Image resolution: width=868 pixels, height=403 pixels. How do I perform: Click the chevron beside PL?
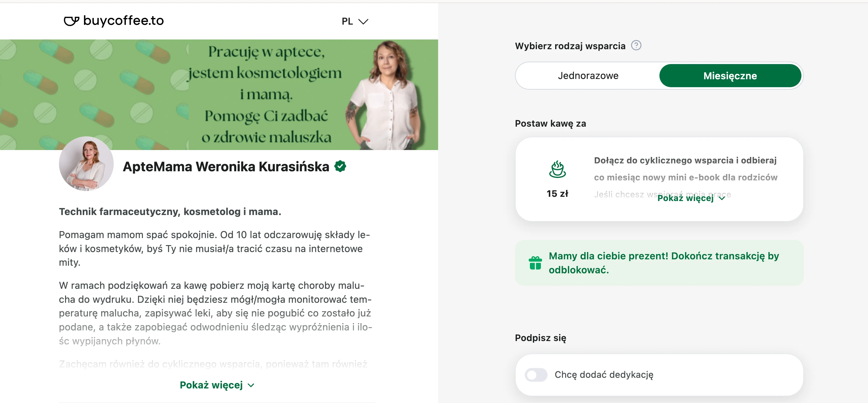[363, 22]
